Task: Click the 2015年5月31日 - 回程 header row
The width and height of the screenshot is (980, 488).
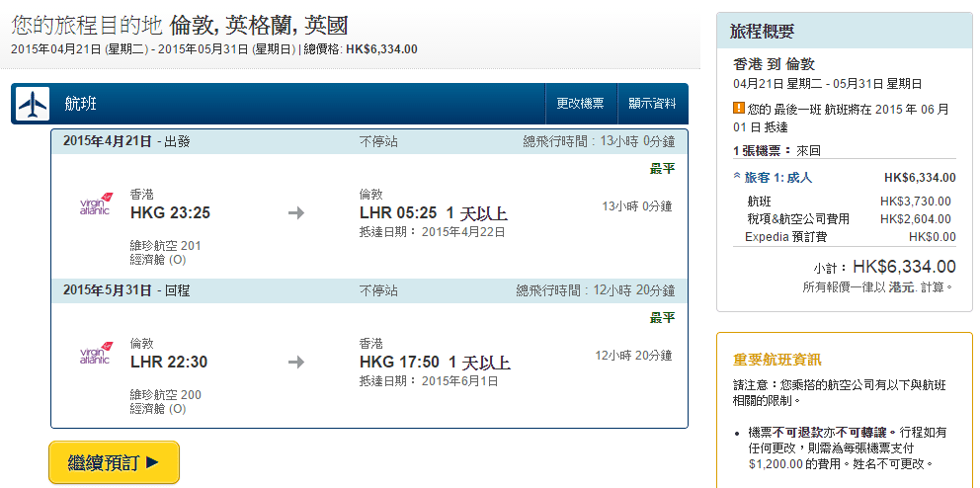Action: pos(126,290)
